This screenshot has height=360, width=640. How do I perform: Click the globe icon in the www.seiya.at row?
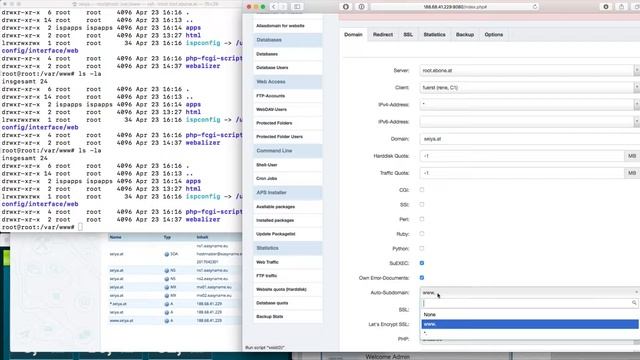pyautogui.click(x=167, y=321)
